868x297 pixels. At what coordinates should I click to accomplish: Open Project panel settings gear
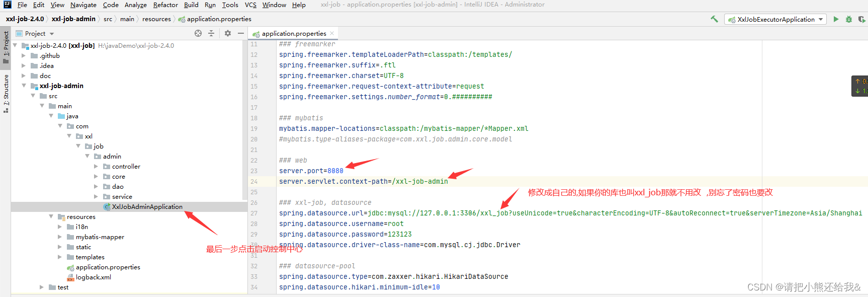[x=228, y=33]
